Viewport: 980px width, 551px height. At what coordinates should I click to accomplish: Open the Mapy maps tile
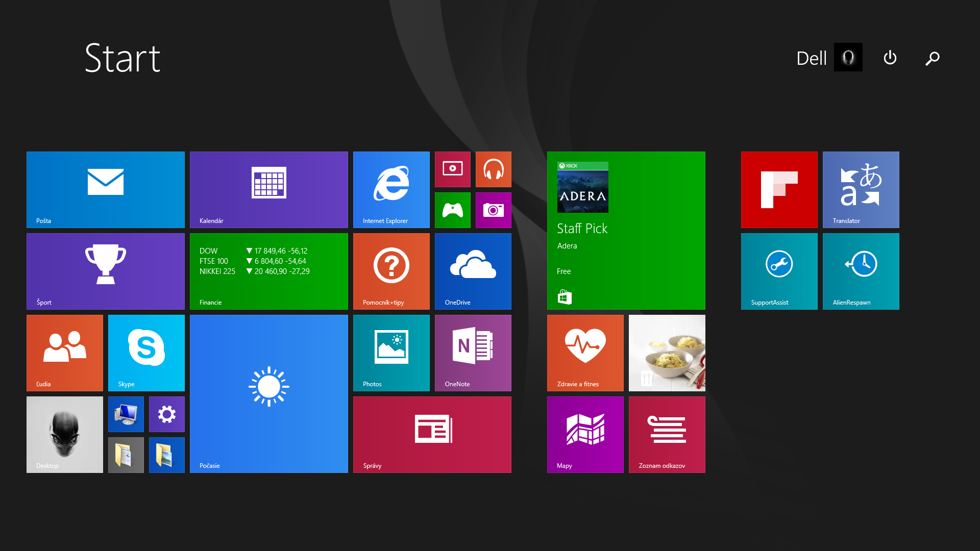[585, 435]
